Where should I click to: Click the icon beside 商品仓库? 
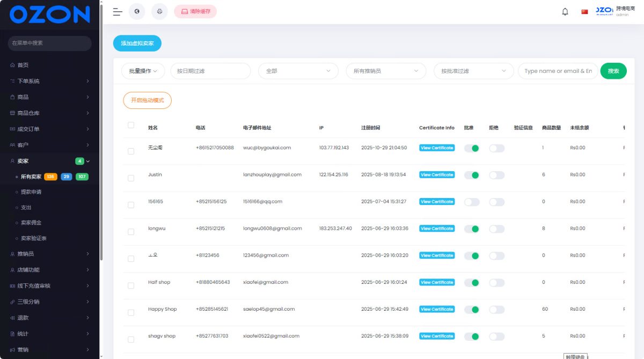(x=12, y=113)
